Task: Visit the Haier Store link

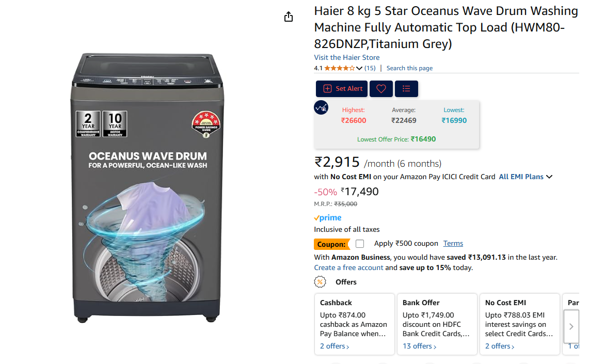Action: coord(346,57)
